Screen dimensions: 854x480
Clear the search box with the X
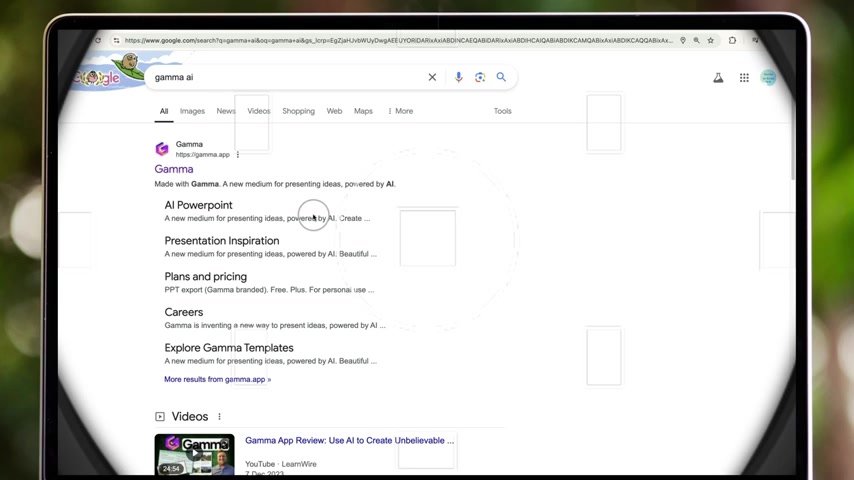432,77
